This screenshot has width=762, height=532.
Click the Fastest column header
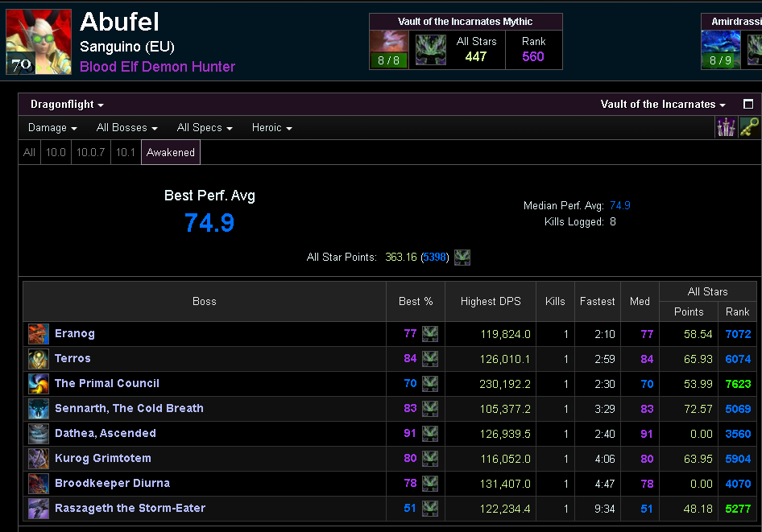click(x=597, y=302)
